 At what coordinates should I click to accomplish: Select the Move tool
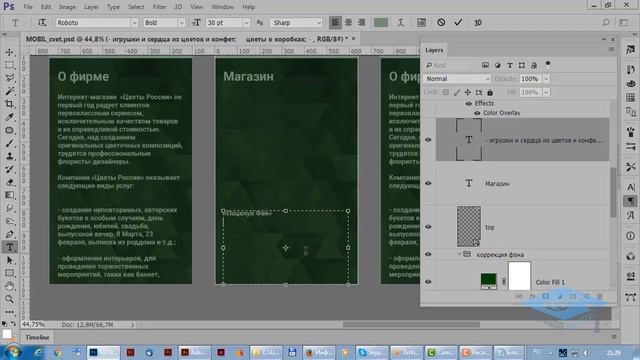(x=9, y=52)
